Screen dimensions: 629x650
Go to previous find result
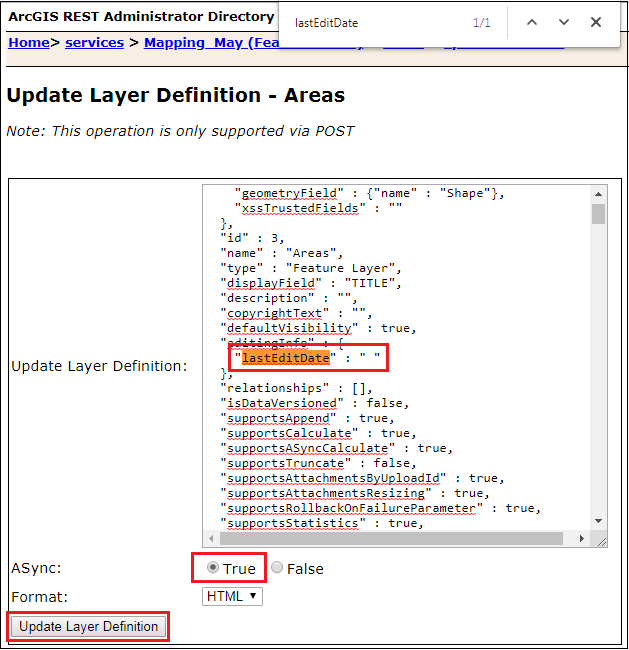[x=532, y=22]
